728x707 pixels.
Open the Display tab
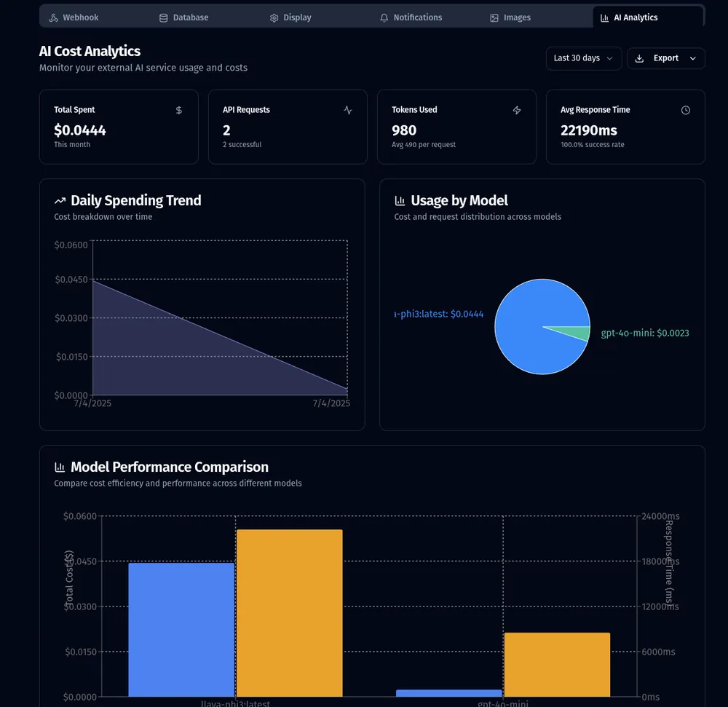[x=290, y=17]
